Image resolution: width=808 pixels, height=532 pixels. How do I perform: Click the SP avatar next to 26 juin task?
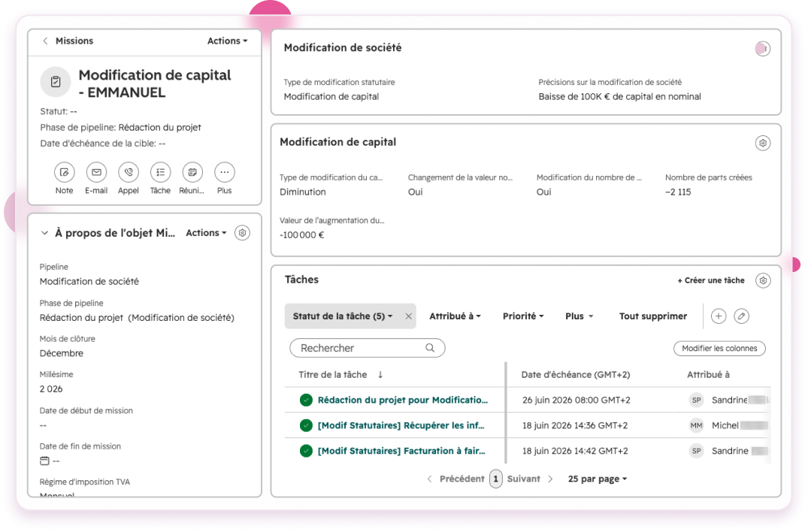pos(696,400)
